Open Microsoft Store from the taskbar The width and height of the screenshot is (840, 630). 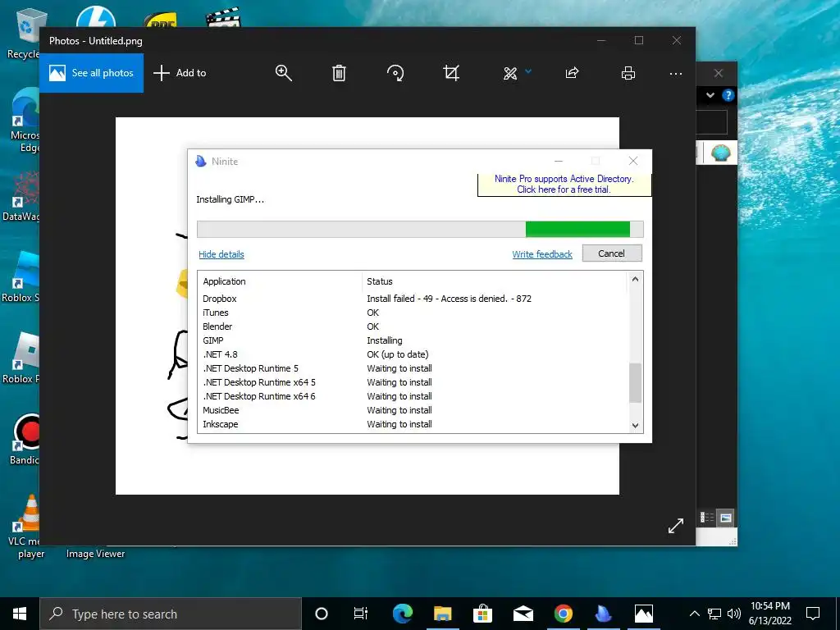482,614
